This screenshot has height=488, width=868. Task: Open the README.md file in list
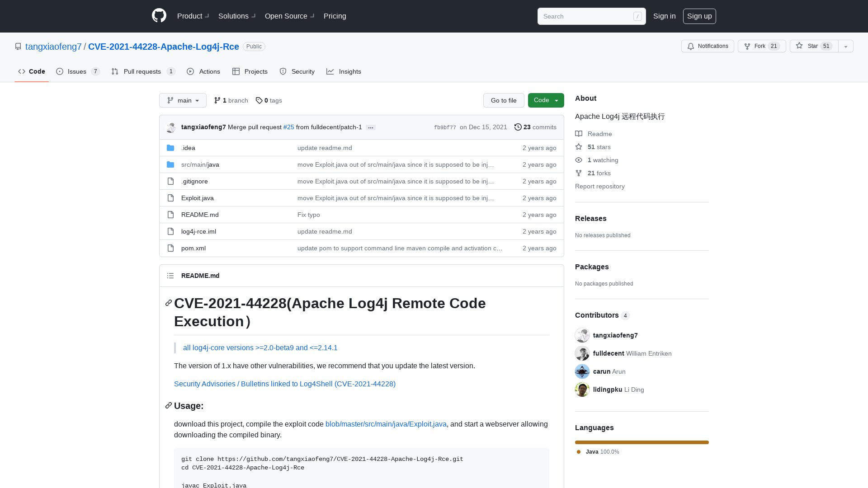click(200, 215)
